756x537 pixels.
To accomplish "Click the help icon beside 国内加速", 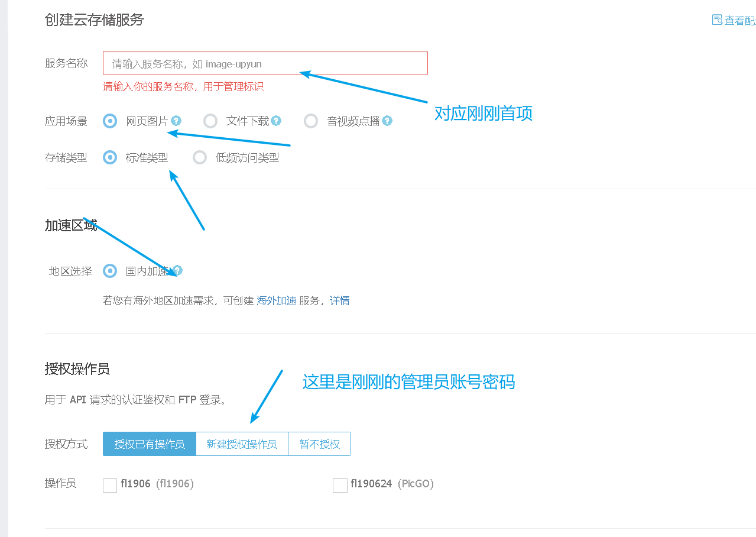I will click(x=177, y=270).
